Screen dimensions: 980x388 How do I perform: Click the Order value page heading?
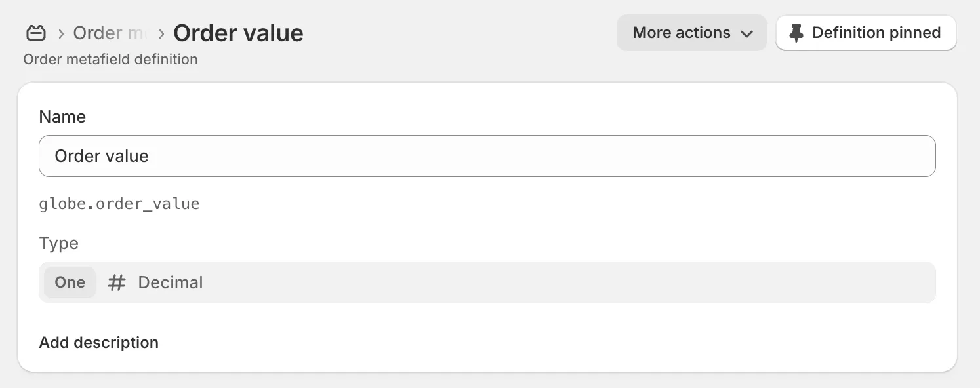click(238, 33)
